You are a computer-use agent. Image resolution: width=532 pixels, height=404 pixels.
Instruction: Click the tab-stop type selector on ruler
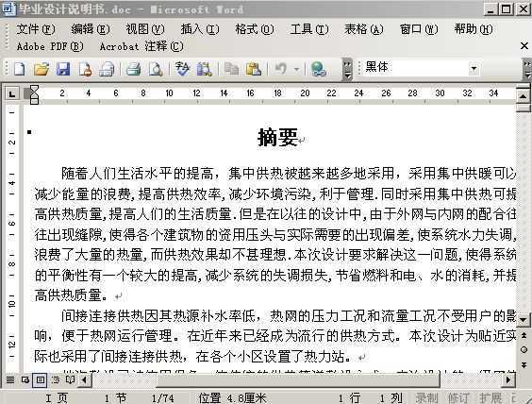click(x=12, y=93)
